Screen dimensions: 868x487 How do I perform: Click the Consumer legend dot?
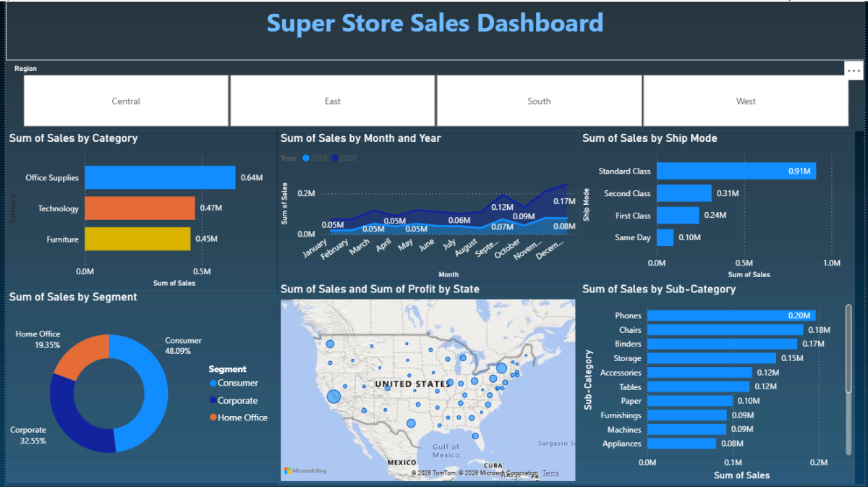coord(213,384)
